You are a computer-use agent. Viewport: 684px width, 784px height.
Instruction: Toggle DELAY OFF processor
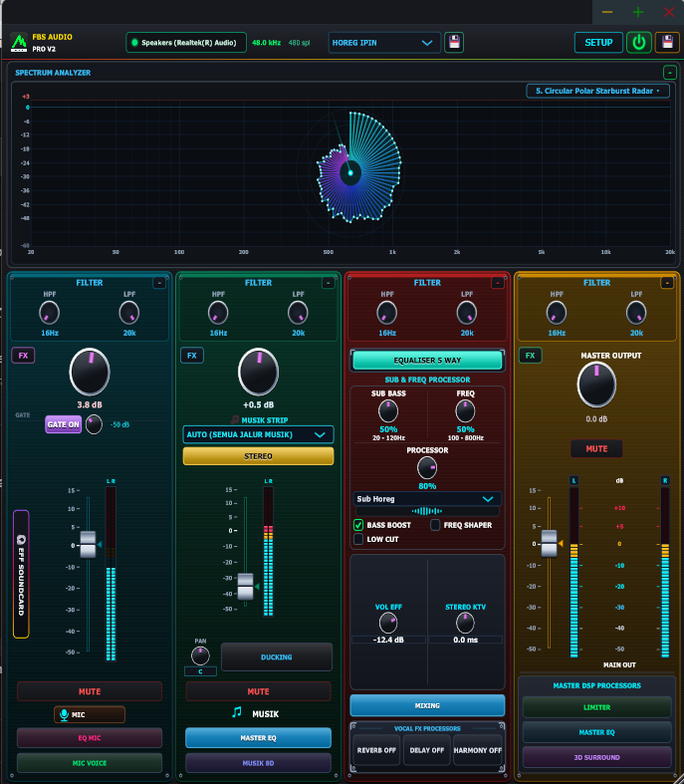pyautogui.click(x=427, y=750)
